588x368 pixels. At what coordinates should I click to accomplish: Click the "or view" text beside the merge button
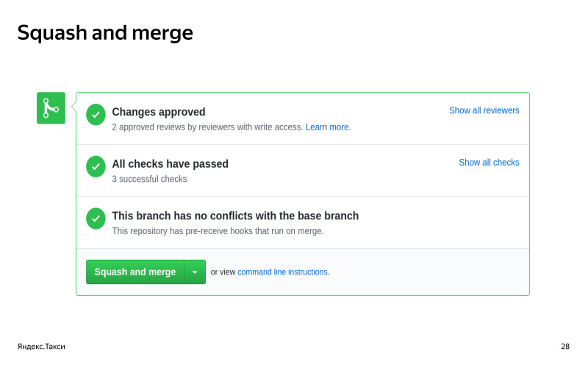point(223,272)
